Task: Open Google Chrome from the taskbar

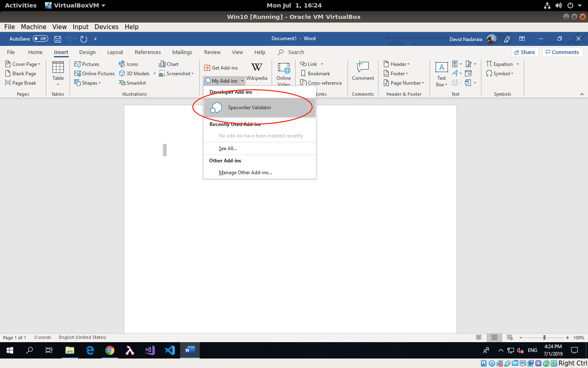Action: point(110,350)
